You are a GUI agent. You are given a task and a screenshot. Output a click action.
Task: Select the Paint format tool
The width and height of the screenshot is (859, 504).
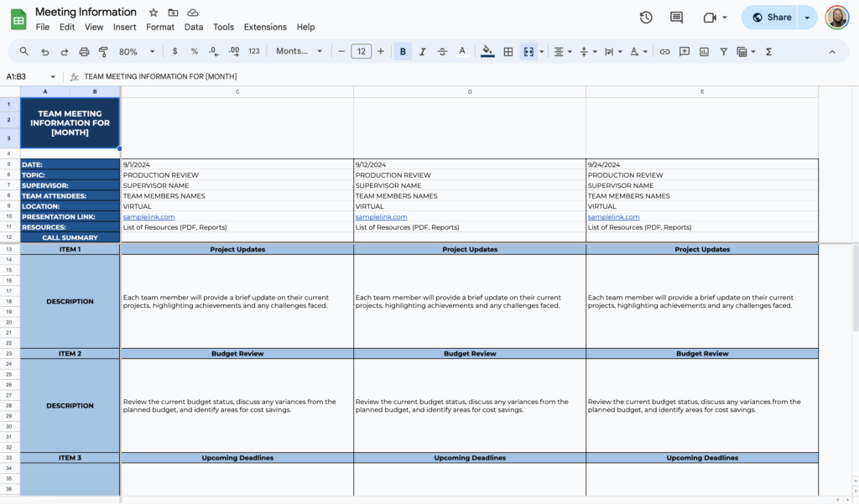click(x=102, y=51)
